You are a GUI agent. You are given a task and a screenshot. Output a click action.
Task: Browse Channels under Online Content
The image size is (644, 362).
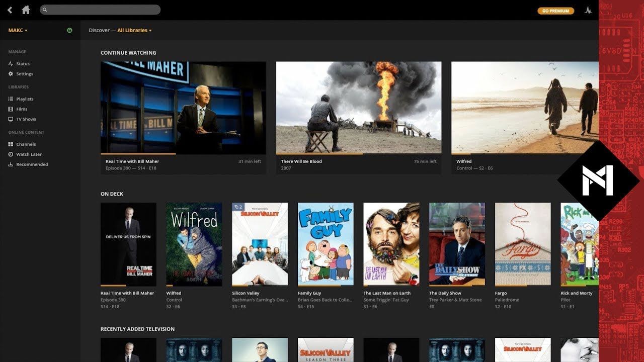pyautogui.click(x=26, y=144)
